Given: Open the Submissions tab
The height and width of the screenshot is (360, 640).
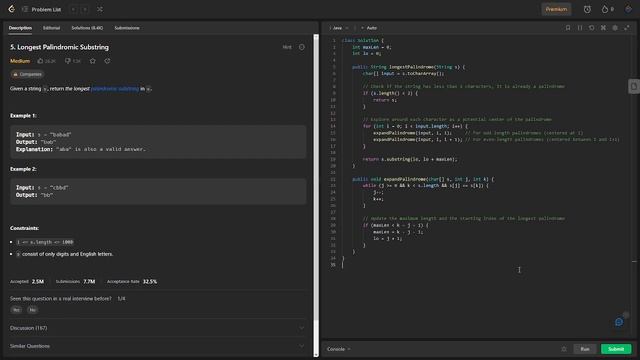Looking at the screenshot, I should coord(127,28).
